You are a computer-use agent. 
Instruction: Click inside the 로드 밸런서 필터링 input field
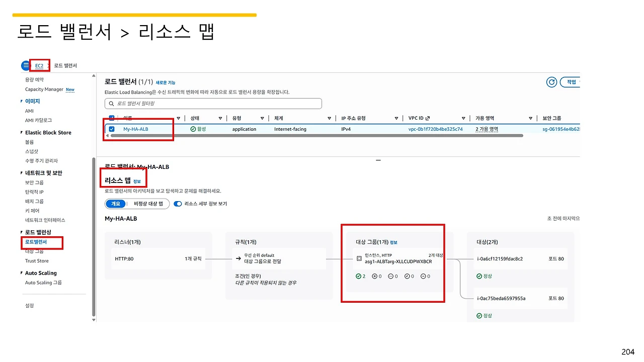coord(211,104)
